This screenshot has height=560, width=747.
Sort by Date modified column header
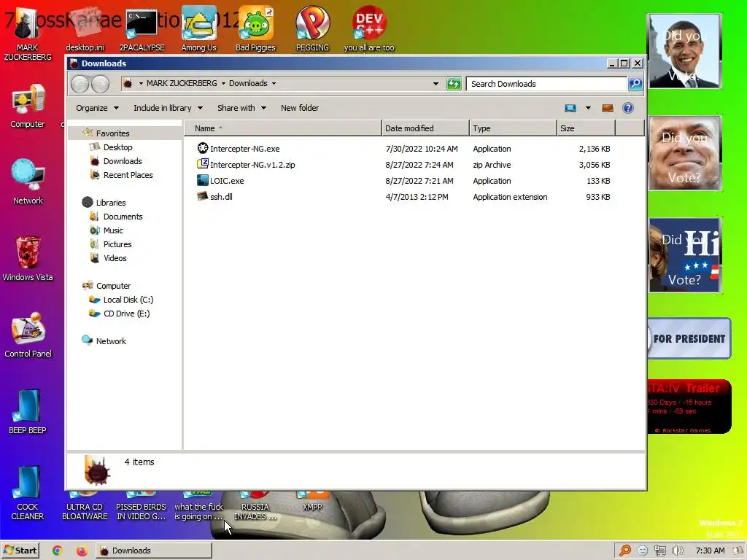click(425, 128)
